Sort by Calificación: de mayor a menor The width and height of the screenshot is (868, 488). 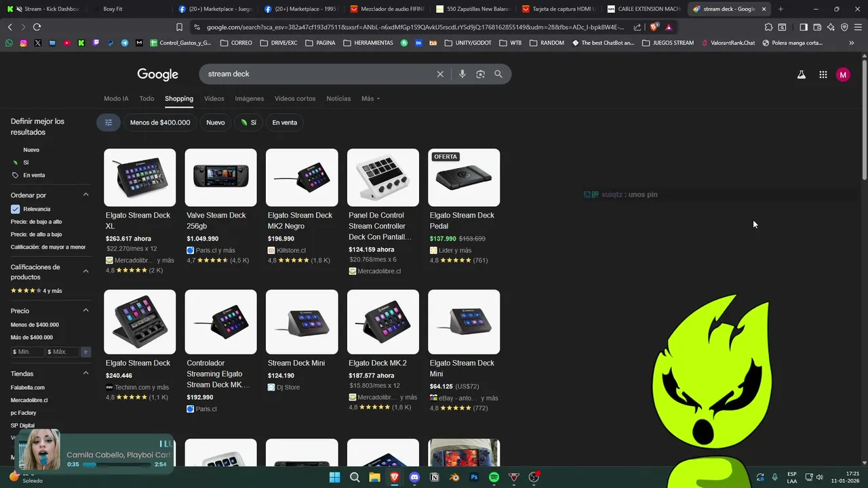[x=48, y=247]
